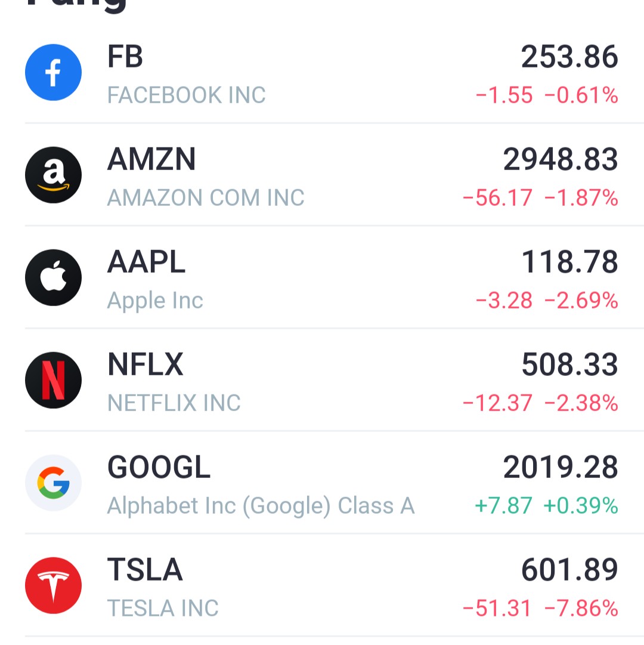Tap the Google logo icon
Viewport: 644px width, 645px height.
(x=53, y=483)
